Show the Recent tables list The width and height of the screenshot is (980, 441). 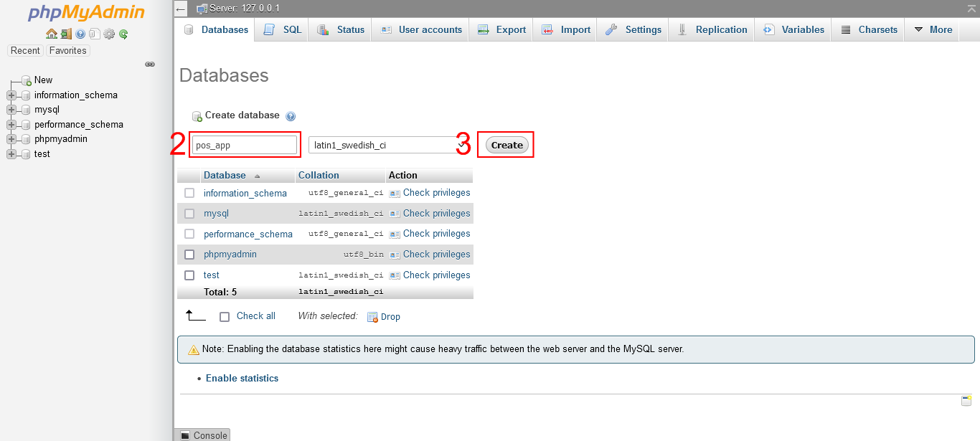[25, 51]
